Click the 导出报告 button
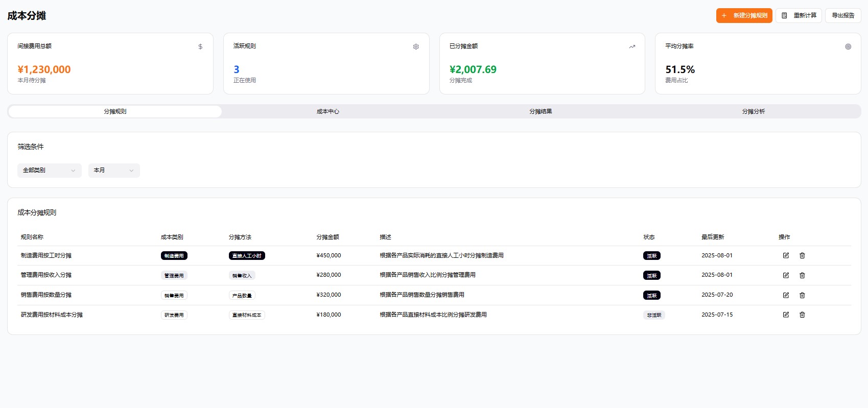Image resolution: width=868 pixels, height=408 pixels. coord(843,16)
